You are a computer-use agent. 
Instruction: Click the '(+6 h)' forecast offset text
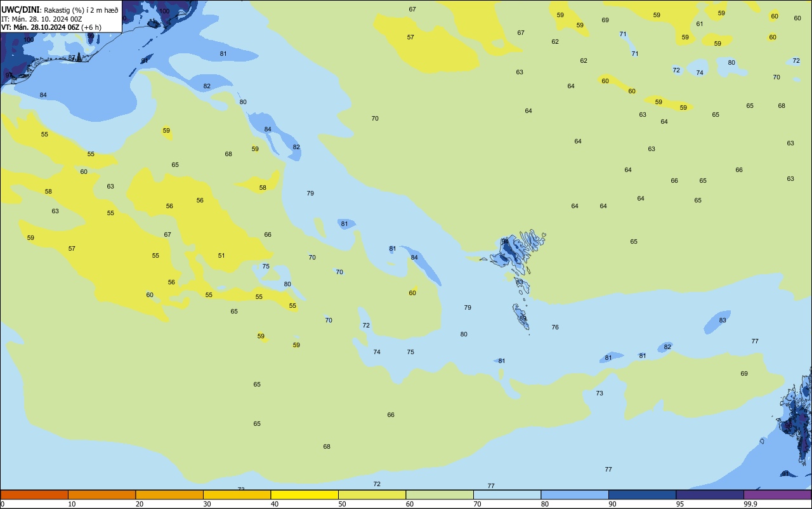[91, 27]
